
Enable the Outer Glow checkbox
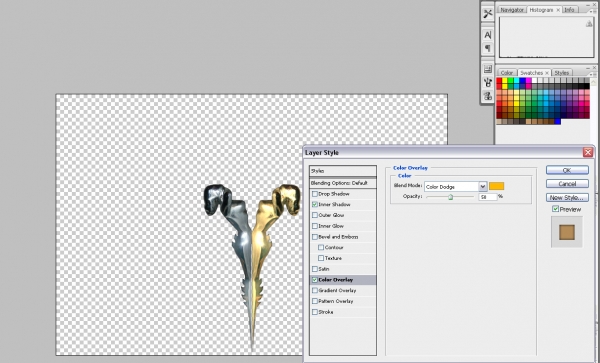[315, 215]
